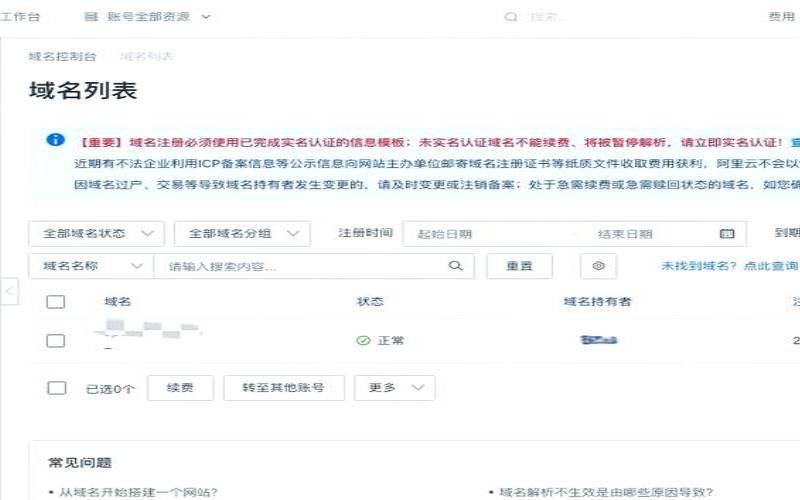Open the 全部域名分组 dropdown

[x=242, y=234]
